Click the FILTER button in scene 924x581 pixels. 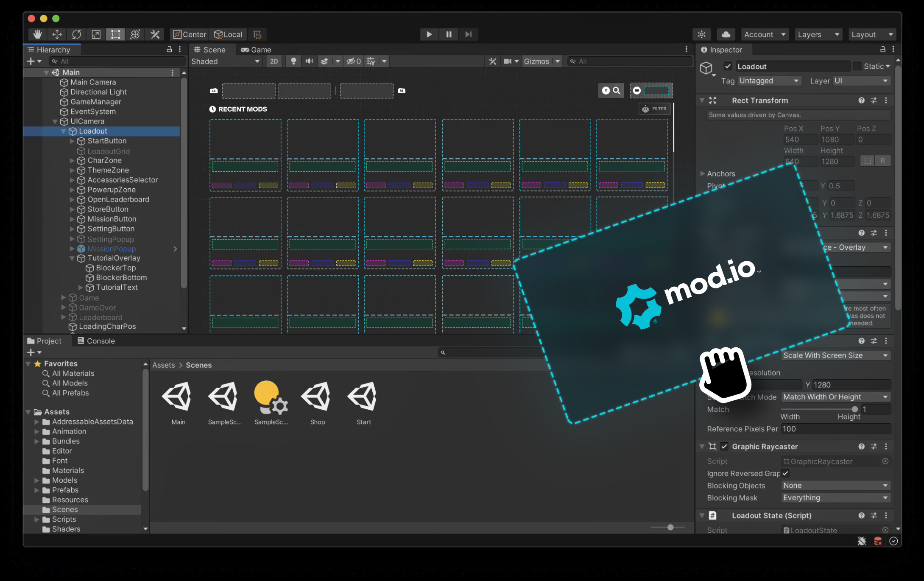[654, 109]
